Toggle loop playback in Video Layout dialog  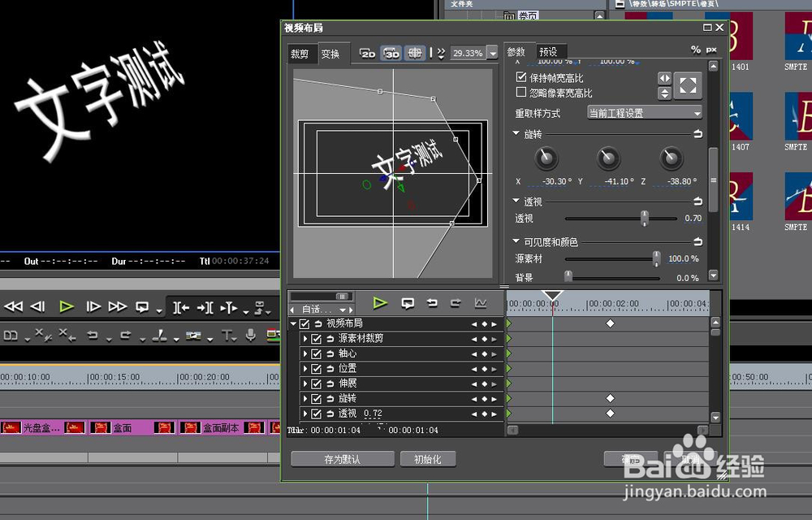(408, 304)
